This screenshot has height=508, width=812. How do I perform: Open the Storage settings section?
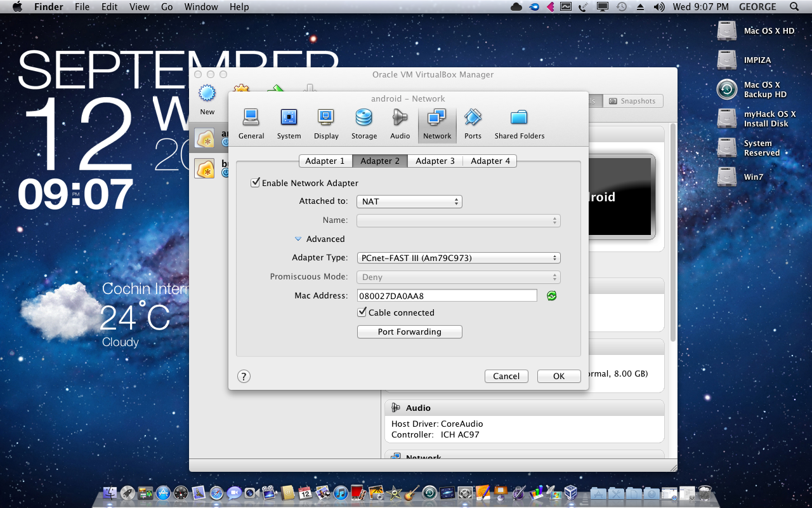364,124
